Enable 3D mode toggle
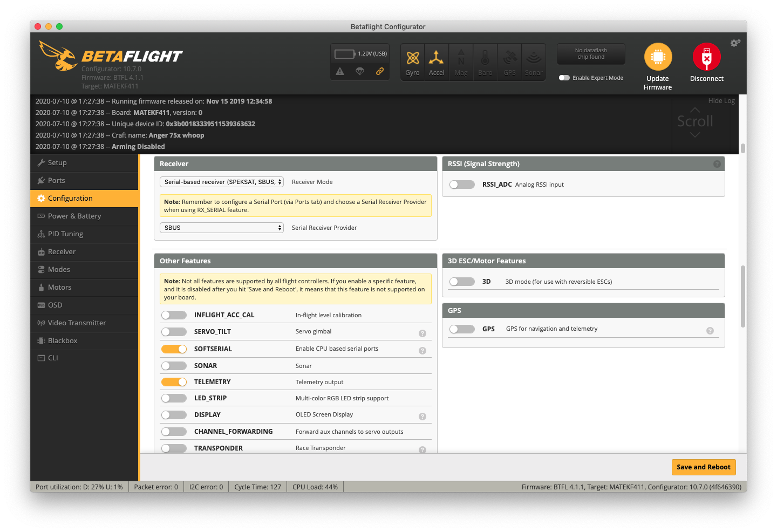The image size is (777, 532). (462, 282)
